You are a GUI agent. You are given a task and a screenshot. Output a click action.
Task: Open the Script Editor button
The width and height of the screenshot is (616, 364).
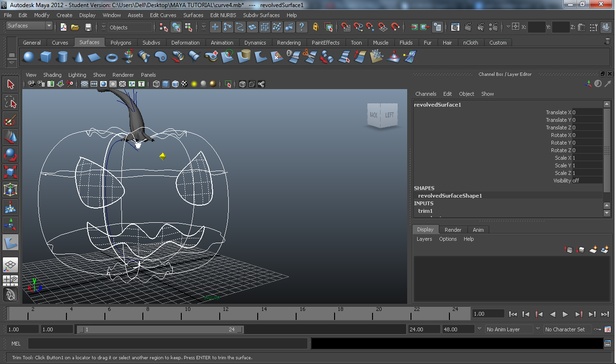[x=607, y=344]
